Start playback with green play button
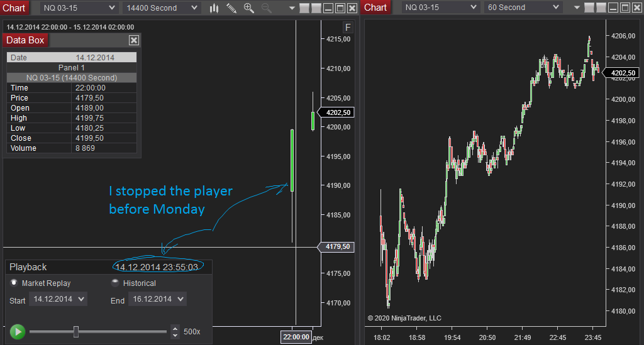This screenshot has height=345, width=644. [18, 331]
